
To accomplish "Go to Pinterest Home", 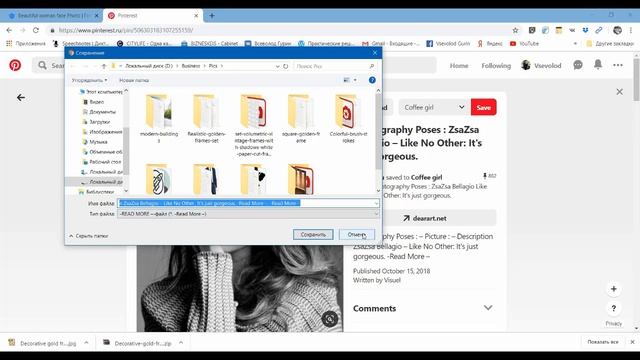I will pyautogui.click(x=459, y=65).
